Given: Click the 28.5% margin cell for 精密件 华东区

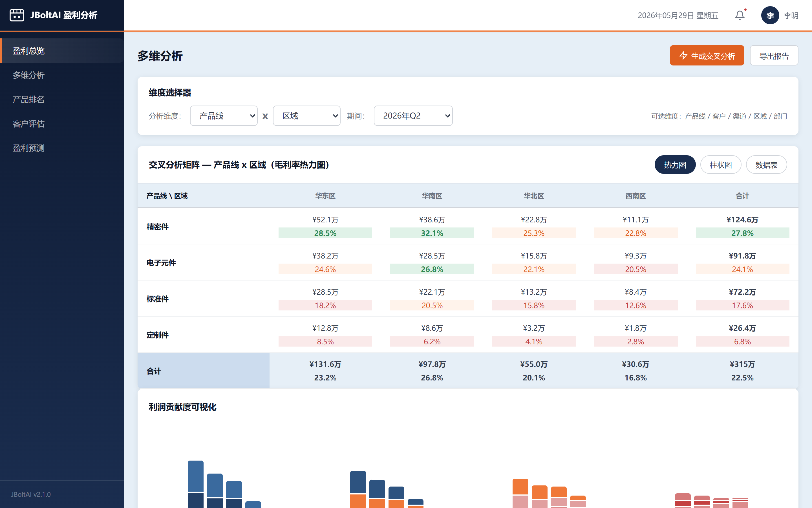Looking at the screenshot, I should 325,233.
